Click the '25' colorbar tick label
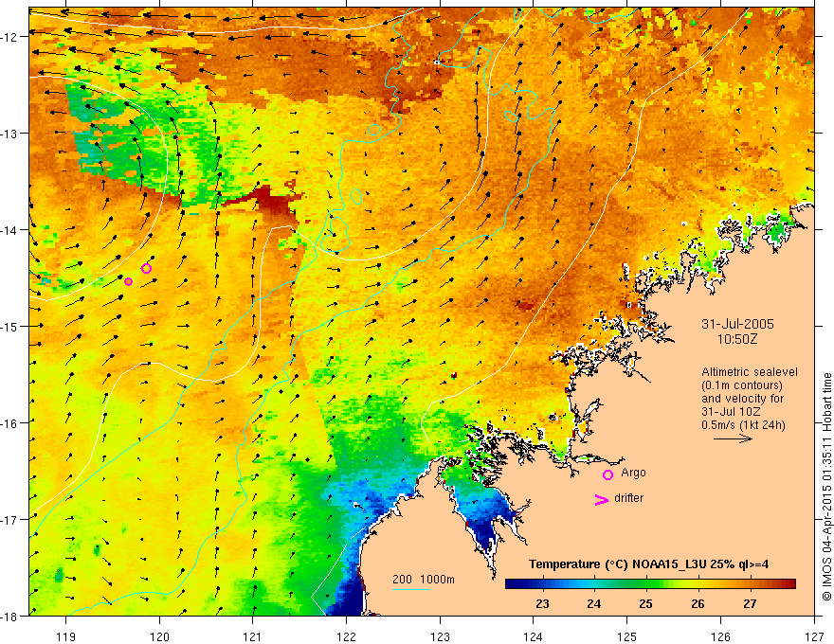Viewport: 834px width, 644px height. click(x=645, y=604)
